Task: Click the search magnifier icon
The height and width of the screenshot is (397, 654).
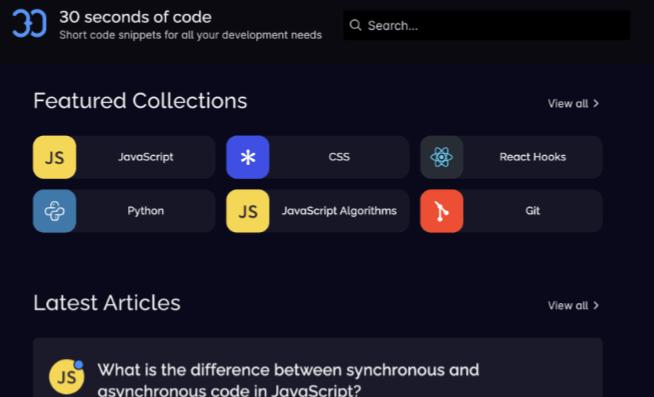Action: [x=355, y=25]
